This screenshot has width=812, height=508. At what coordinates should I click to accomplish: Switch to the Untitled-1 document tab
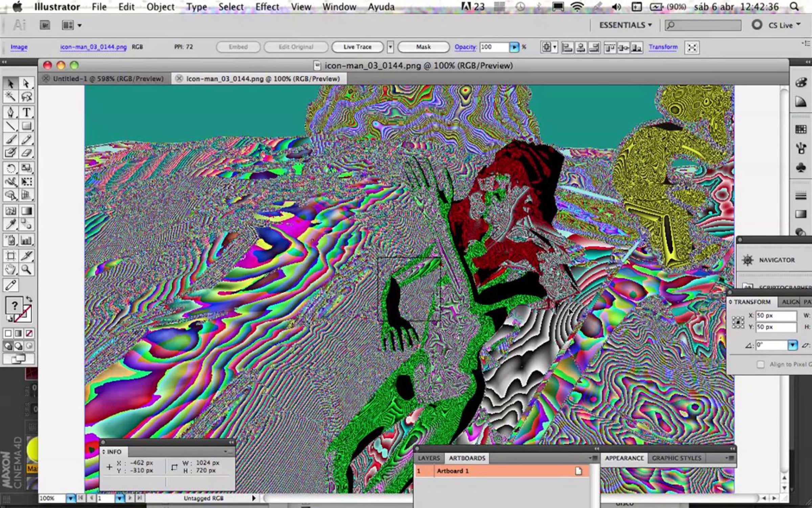pyautogui.click(x=108, y=79)
